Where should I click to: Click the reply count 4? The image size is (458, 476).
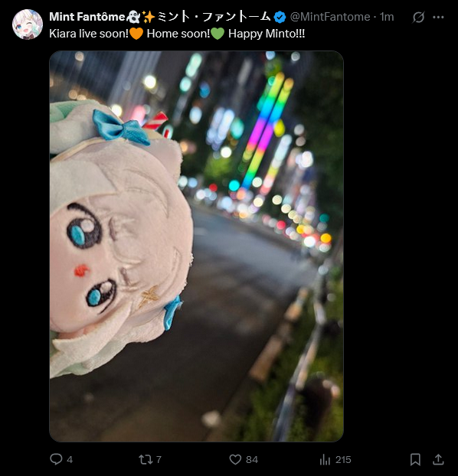pyautogui.click(x=70, y=460)
